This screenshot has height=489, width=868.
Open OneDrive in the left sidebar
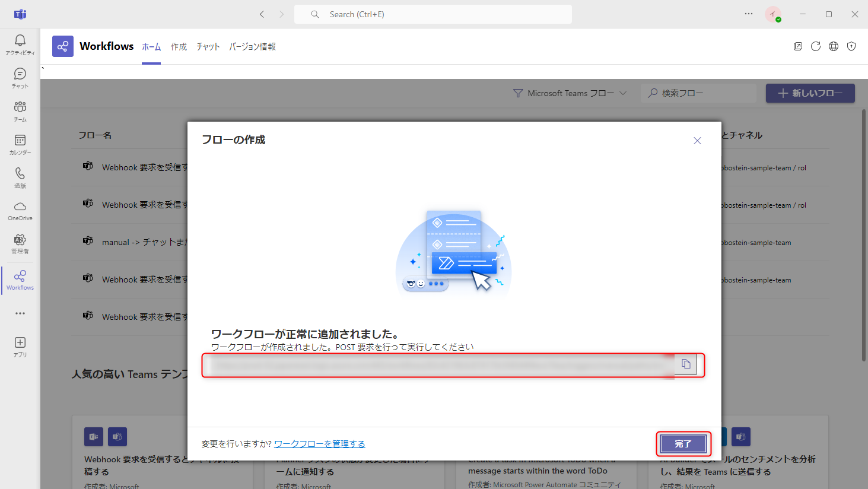coord(20,211)
